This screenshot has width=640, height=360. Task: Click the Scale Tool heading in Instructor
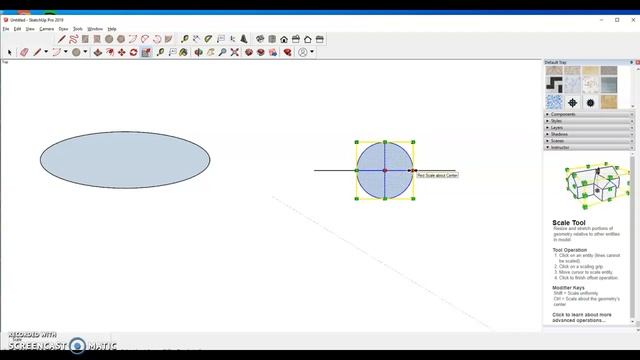coord(569,223)
